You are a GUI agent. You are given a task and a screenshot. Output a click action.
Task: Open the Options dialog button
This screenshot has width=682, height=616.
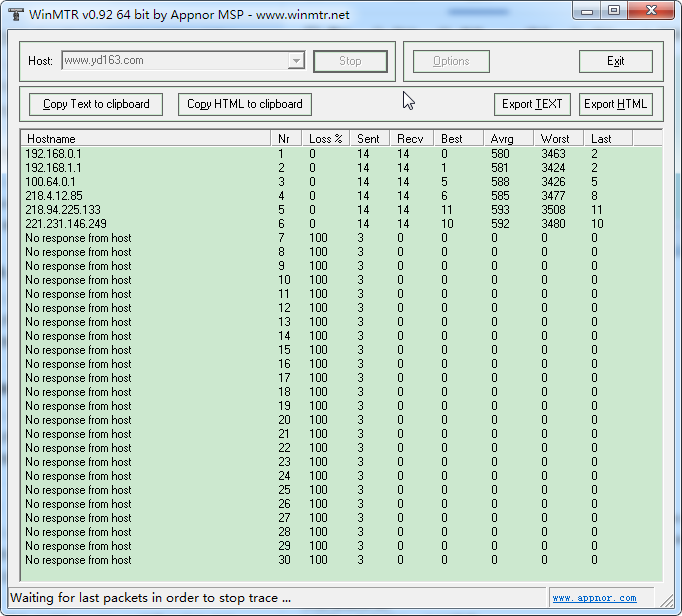(451, 61)
